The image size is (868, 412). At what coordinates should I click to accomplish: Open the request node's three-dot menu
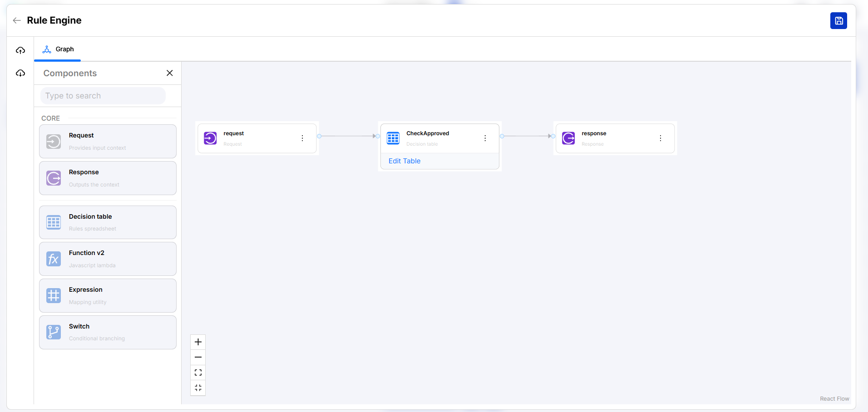tap(302, 138)
